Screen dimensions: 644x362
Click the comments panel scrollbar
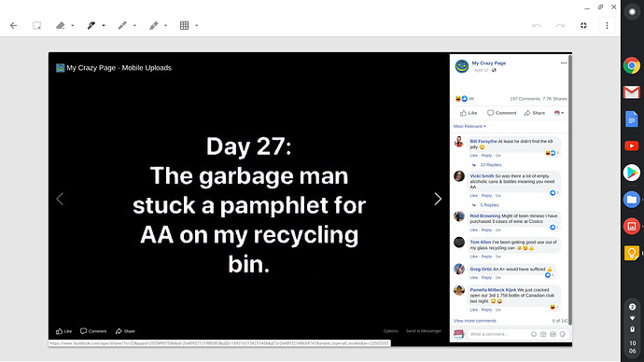coord(570,190)
